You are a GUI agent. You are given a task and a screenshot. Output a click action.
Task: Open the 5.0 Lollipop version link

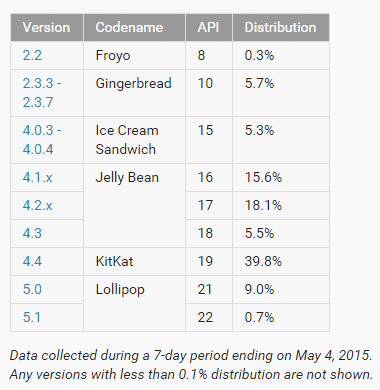point(32,289)
